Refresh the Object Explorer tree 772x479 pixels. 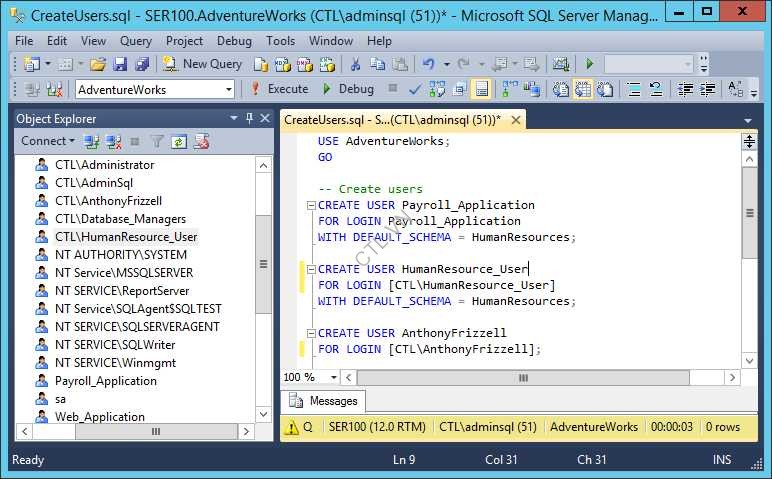[x=178, y=142]
